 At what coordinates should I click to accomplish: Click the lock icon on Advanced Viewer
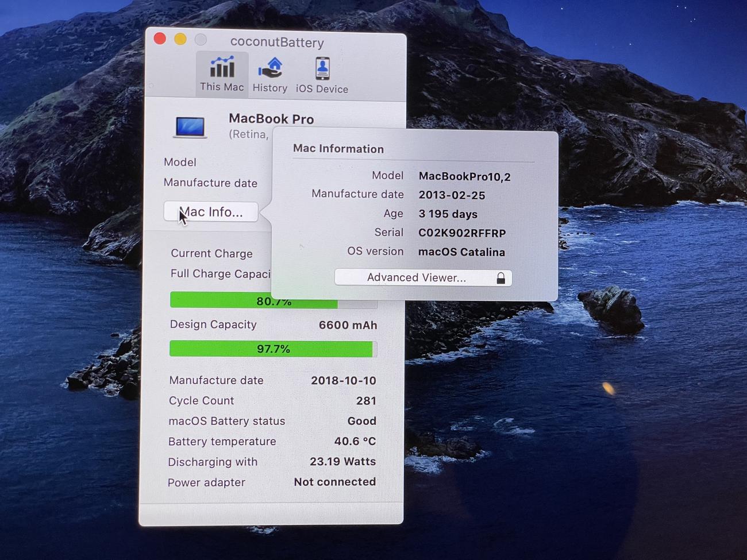(500, 278)
